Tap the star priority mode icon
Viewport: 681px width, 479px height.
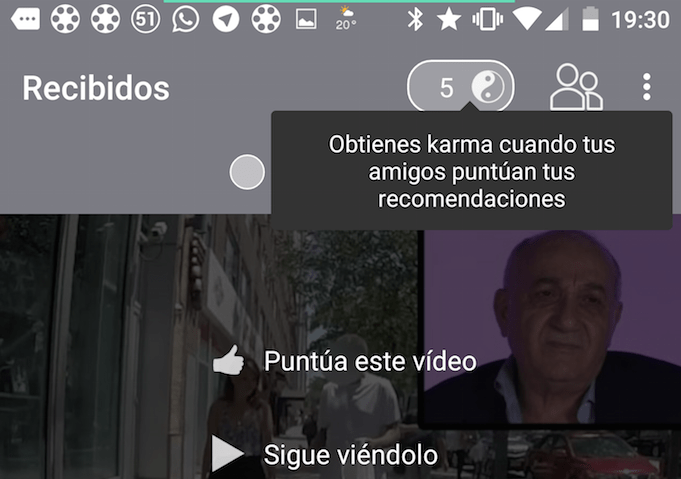click(x=449, y=20)
